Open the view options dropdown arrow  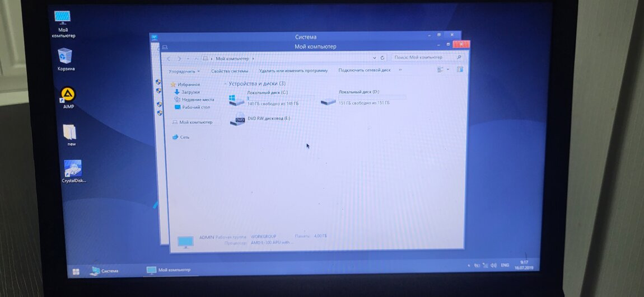pos(448,70)
